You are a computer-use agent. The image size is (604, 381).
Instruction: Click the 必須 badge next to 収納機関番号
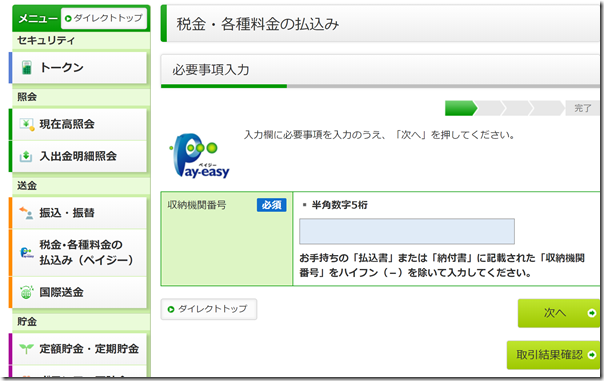[x=272, y=205]
